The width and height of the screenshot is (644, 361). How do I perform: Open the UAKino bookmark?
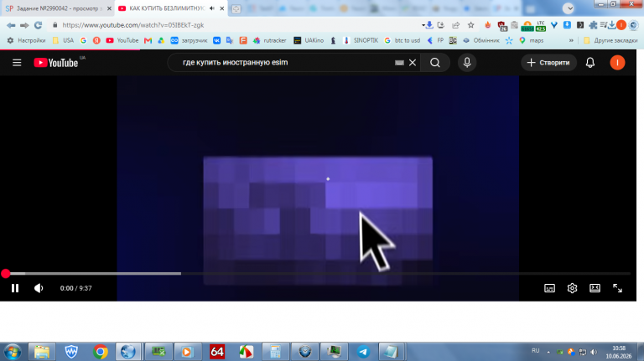tap(309, 40)
